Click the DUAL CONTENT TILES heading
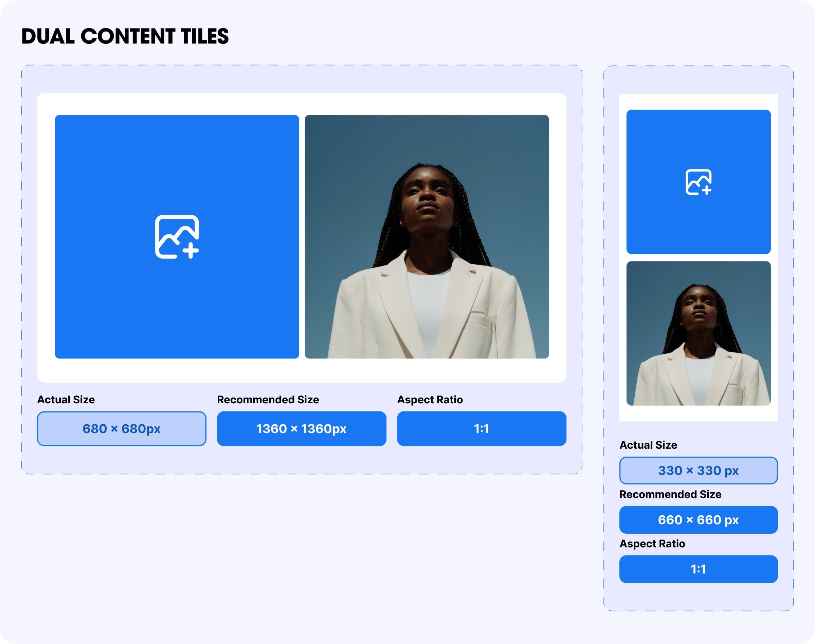This screenshot has width=815, height=644. tap(125, 36)
